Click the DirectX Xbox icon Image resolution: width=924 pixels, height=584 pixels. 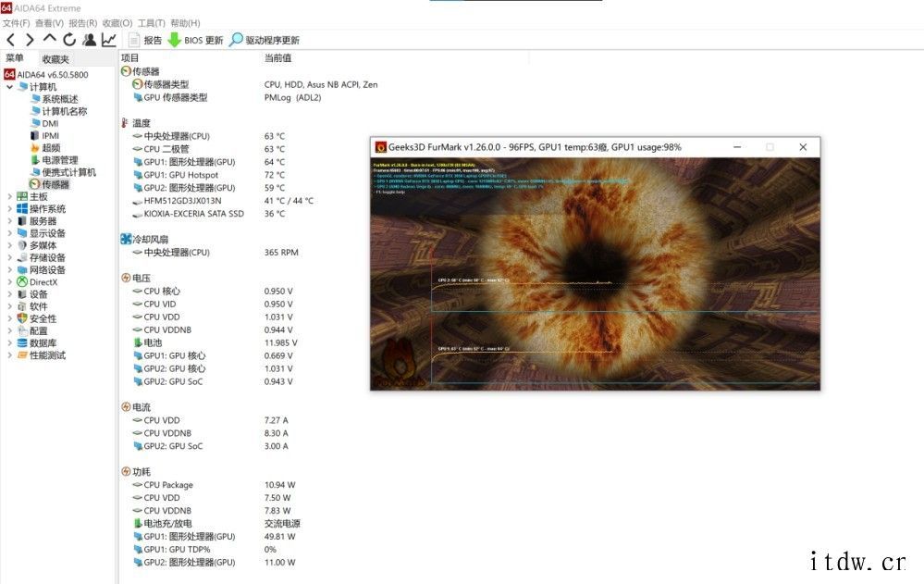22,282
